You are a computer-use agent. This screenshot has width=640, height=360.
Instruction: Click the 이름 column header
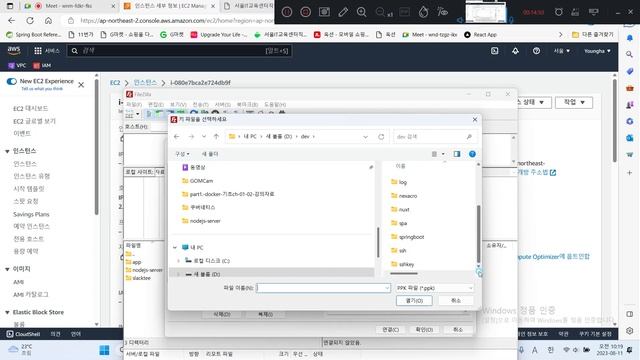400,166
